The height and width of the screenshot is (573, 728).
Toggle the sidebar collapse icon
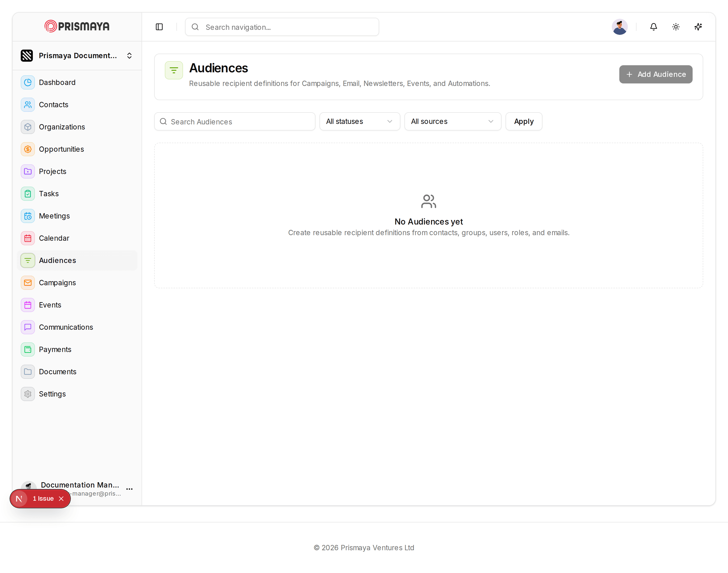[159, 27]
